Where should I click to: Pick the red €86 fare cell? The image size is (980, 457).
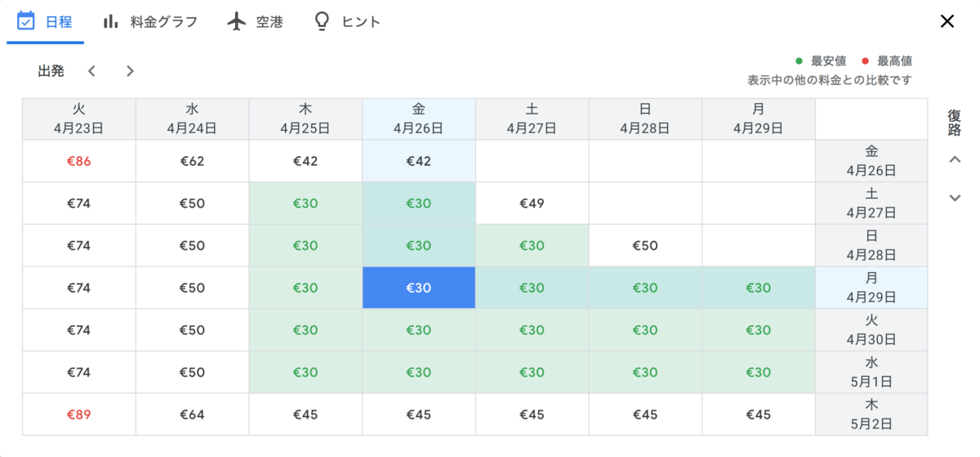pos(78,161)
